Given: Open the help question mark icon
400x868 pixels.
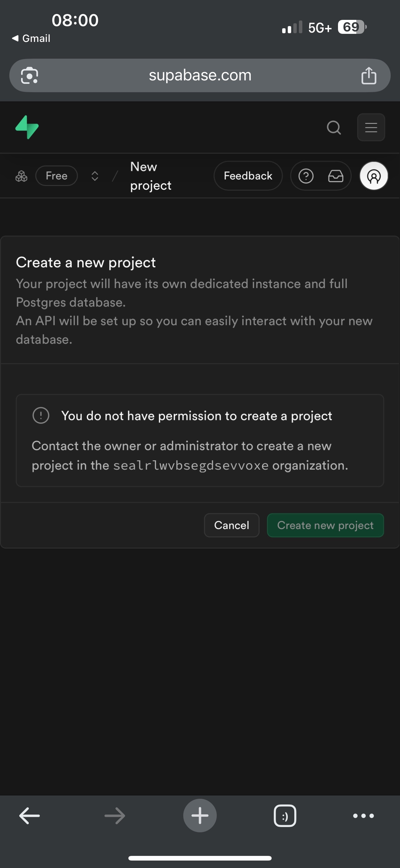Looking at the screenshot, I should [306, 176].
